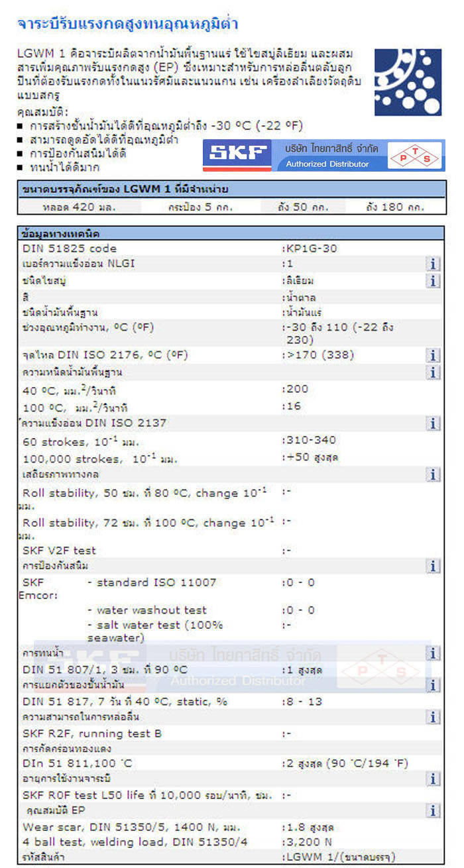Click the SKF R2F, running test B label
464x868 pixels.
[x=92, y=733]
